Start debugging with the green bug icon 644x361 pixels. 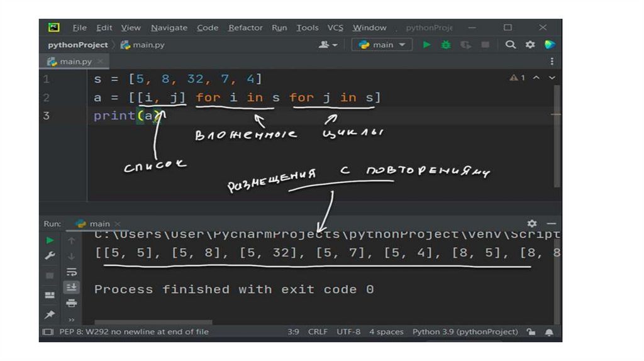[446, 45]
